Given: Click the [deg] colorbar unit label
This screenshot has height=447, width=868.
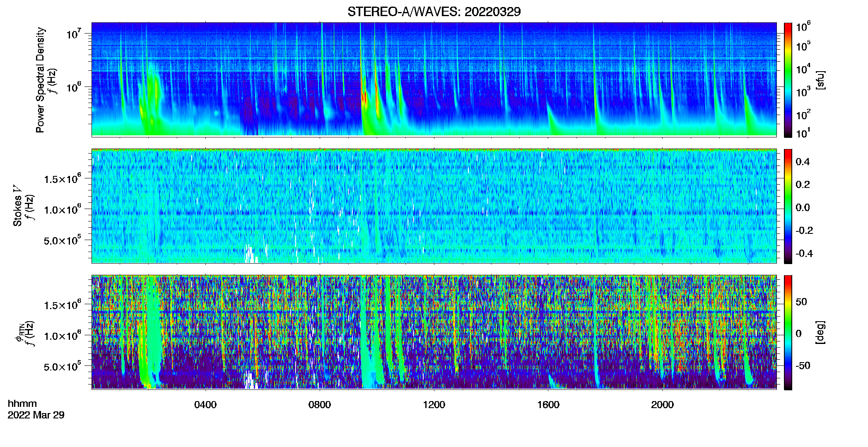Looking at the screenshot, I should [x=820, y=332].
